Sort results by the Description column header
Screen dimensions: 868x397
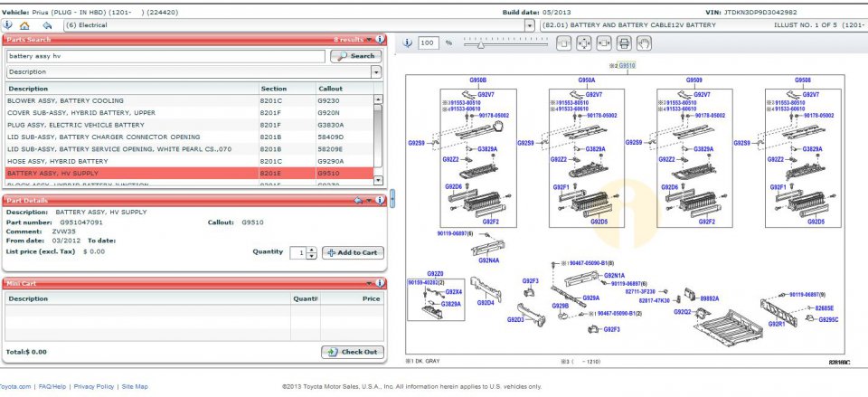click(x=132, y=89)
